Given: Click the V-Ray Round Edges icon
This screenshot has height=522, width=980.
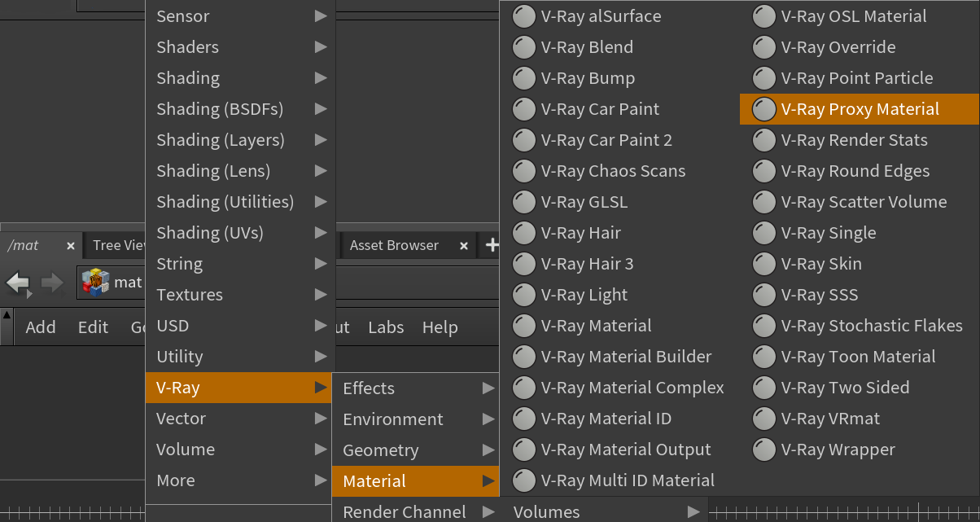Looking at the screenshot, I should [x=764, y=171].
